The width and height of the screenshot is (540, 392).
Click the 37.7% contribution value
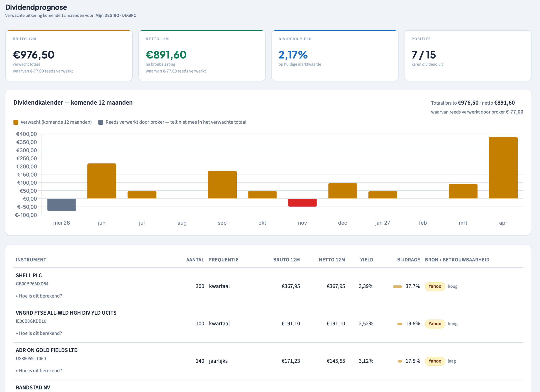pyautogui.click(x=413, y=286)
